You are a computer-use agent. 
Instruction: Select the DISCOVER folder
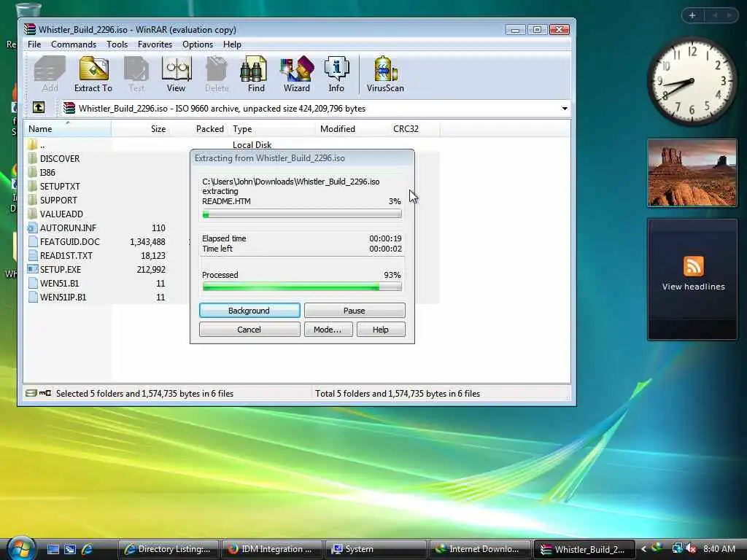click(60, 158)
